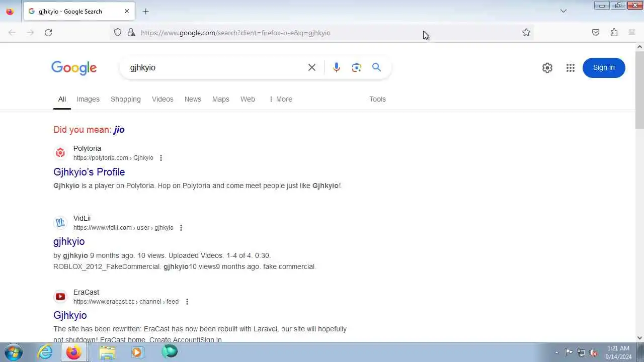The height and width of the screenshot is (362, 644).
Task: Start voice search with the microphone icon
Action: [337, 67]
